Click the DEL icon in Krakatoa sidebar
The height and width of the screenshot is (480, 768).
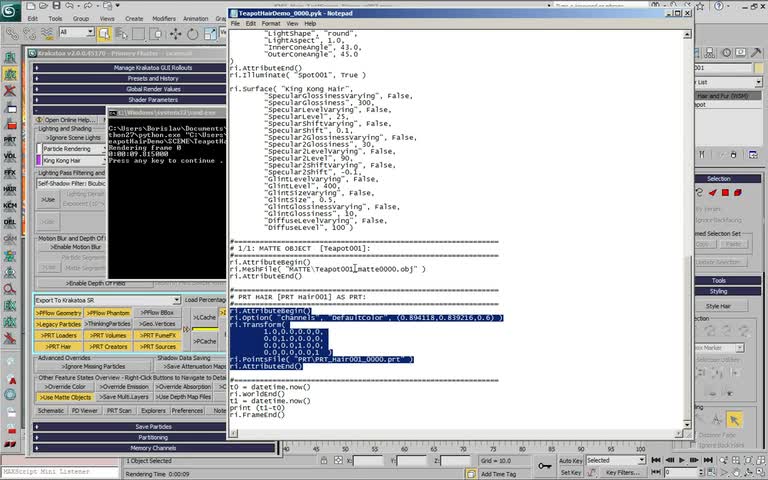(x=10, y=222)
